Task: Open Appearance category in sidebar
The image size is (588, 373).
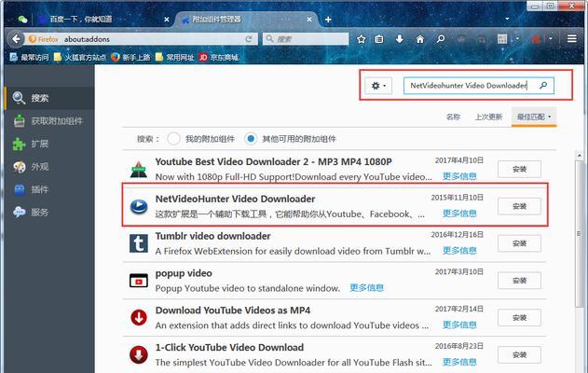Action: click(x=49, y=167)
